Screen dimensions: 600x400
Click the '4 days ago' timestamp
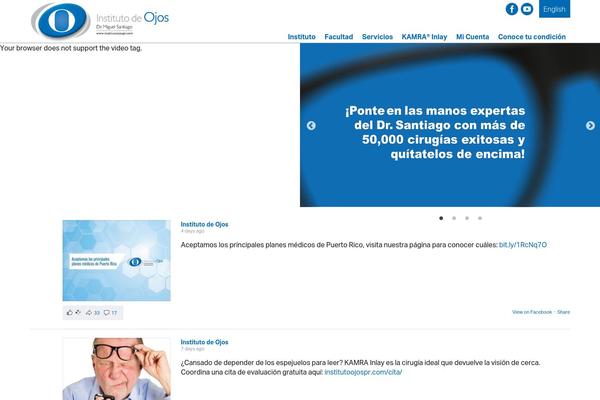click(192, 231)
